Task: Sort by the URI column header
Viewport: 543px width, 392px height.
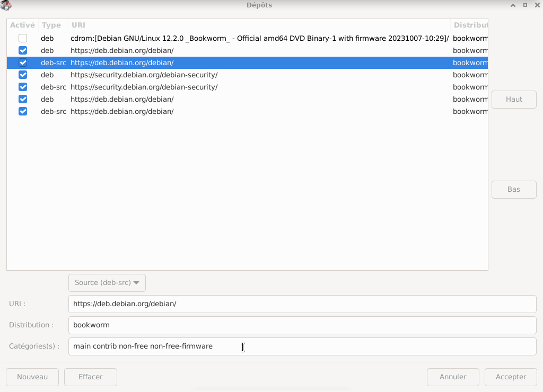Action: point(259,25)
